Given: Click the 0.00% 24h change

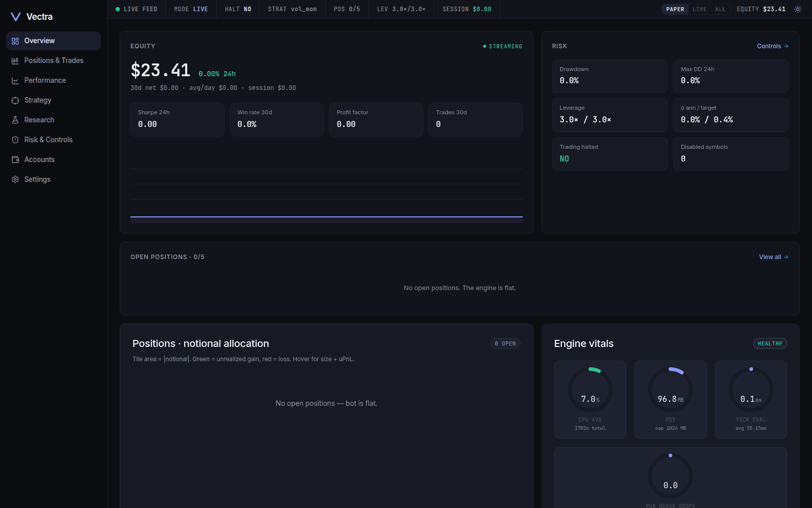Looking at the screenshot, I should [217, 74].
